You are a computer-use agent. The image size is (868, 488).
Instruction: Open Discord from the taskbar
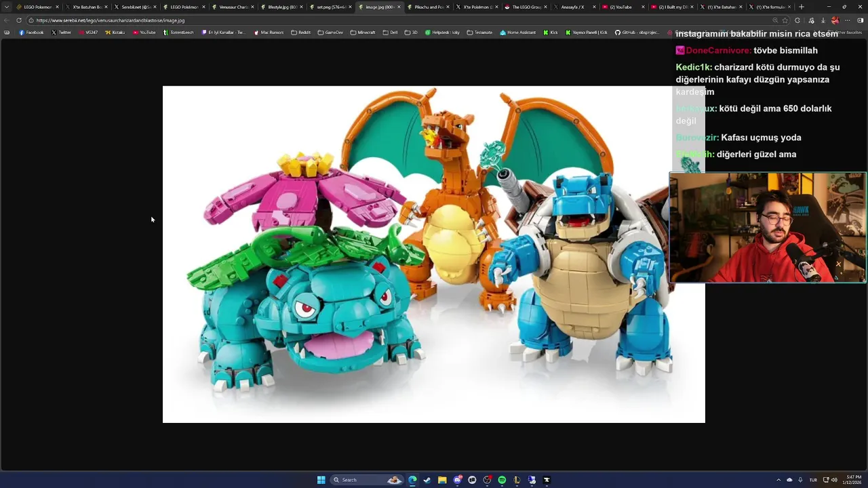coord(457,480)
